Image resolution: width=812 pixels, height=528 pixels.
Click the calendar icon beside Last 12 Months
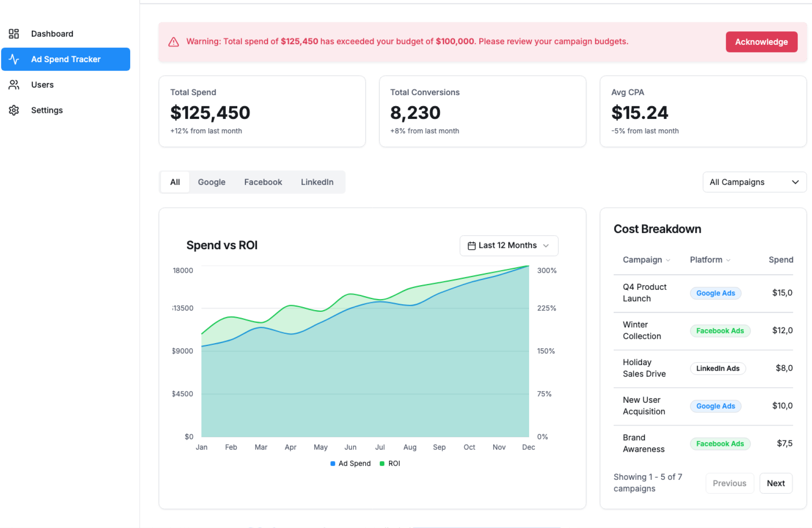pyautogui.click(x=472, y=246)
